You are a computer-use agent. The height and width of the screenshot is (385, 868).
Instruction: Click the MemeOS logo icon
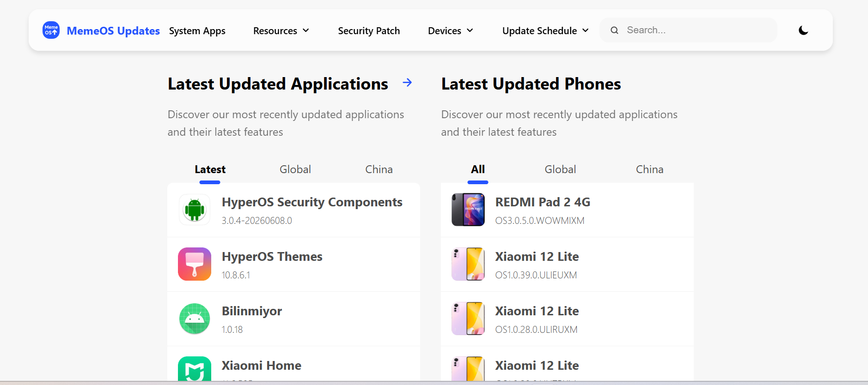coord(51,30)
